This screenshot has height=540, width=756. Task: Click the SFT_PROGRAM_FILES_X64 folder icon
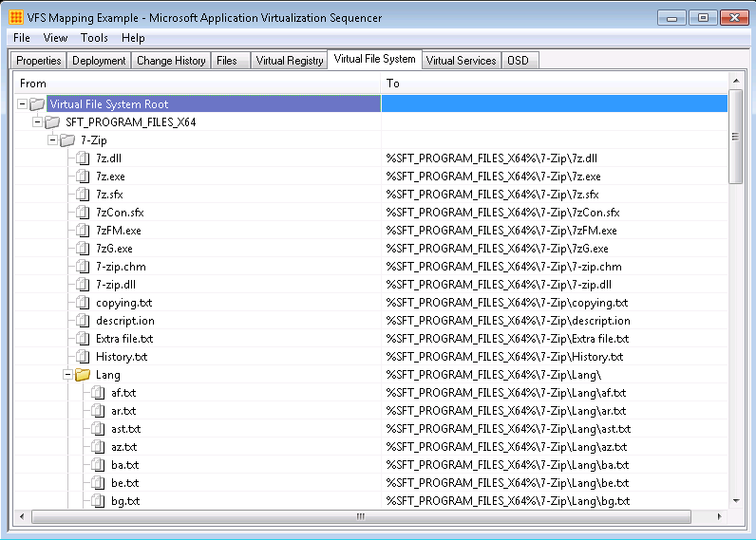pyautogui.click(x=52, y=122)
